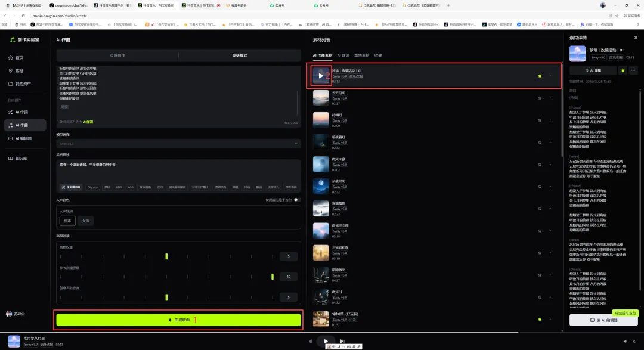Open more options for 梦境 改编活动 01
Viewport: 644px width, 350px height.
tap(550, 76)
